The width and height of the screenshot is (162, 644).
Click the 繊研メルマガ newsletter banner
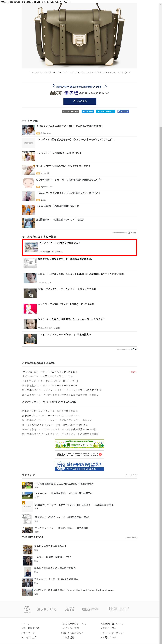(80, 455)
